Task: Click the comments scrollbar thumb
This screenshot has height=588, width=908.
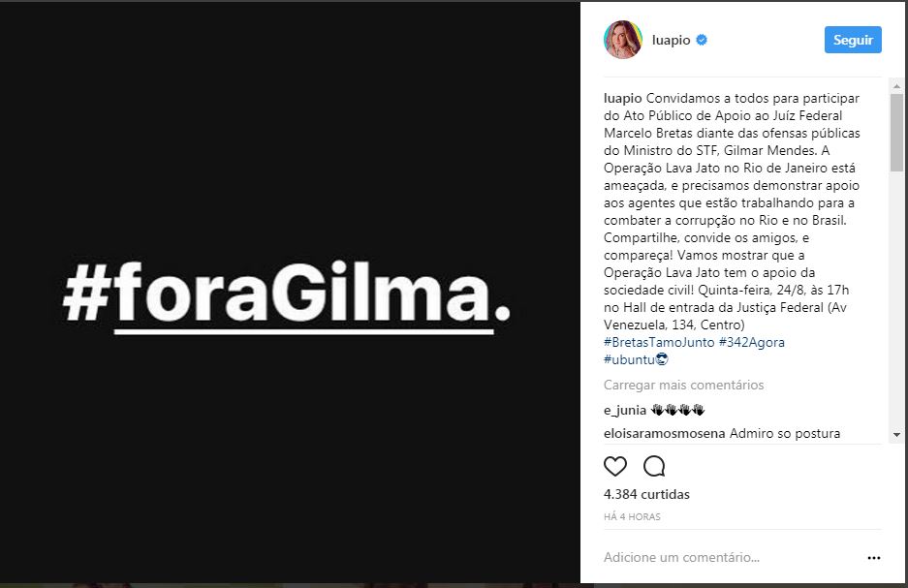Action: click(x=896, y=133)
